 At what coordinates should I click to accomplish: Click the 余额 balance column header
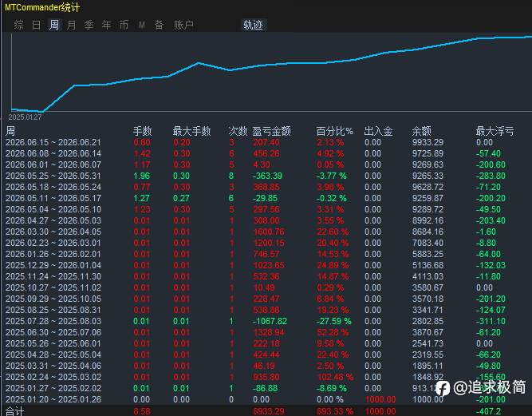(x=422, y=131)
